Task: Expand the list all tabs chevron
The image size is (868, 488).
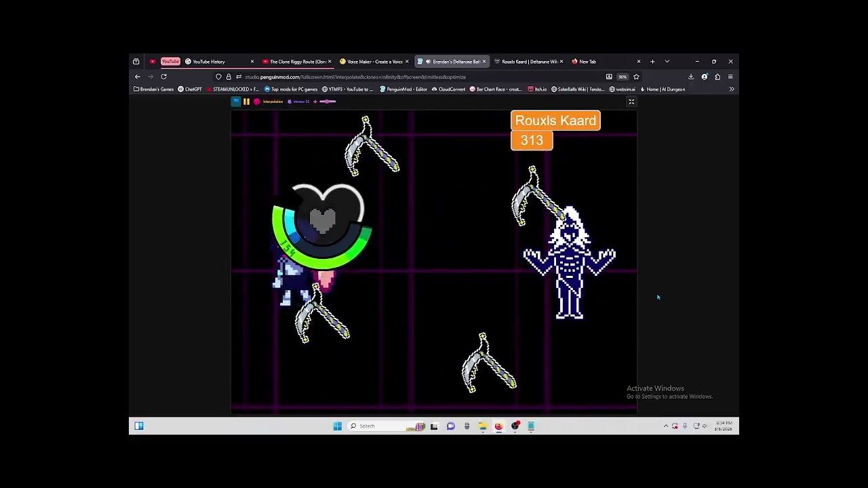Action: point(667,62)
